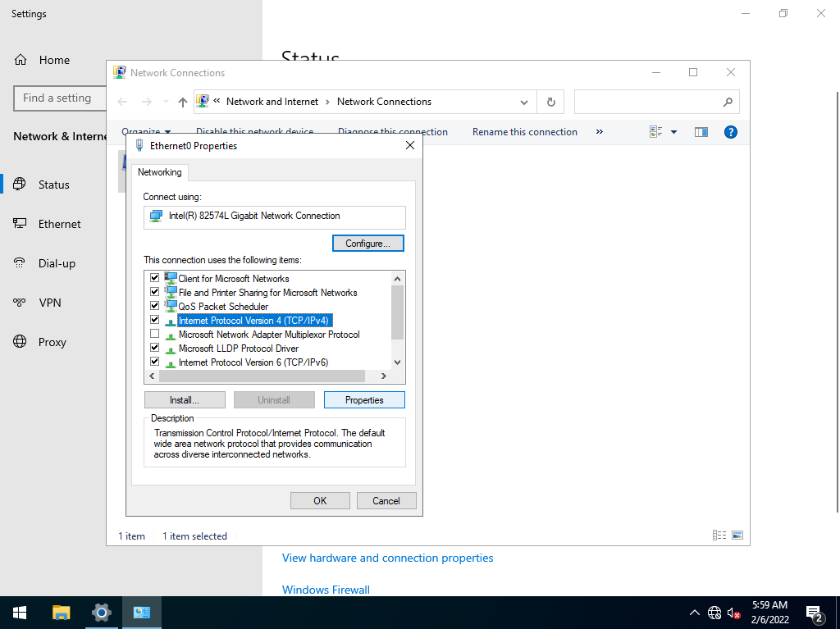Open Dial-up page in Settings

coord(53,263)
